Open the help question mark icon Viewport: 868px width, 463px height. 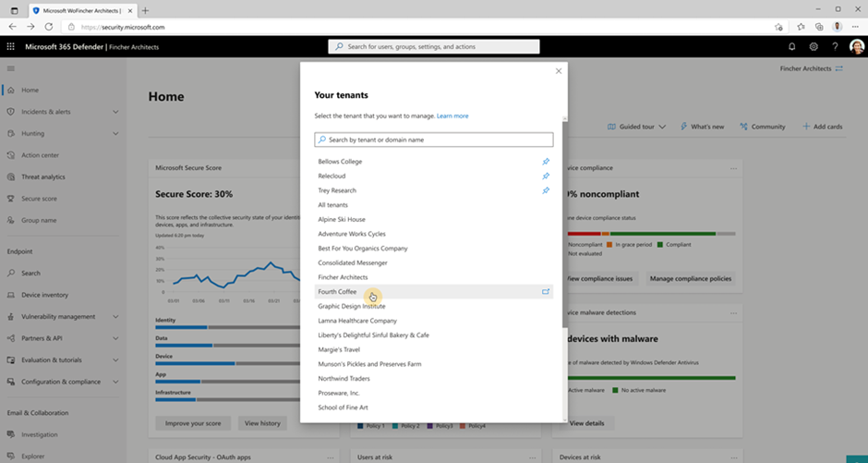[835, 47]
